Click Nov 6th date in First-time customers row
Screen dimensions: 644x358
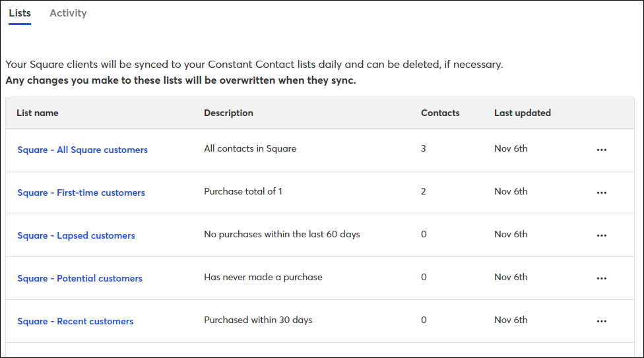pyautogui.click(x=511, y=191)
